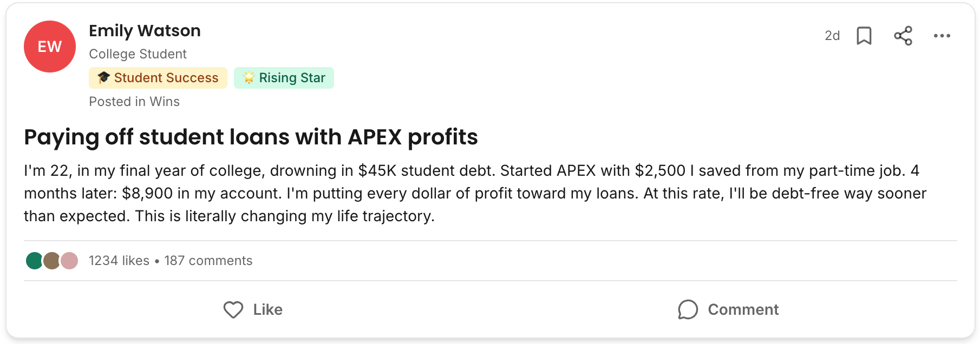
Task: Click the 2d timestamp
Action: coord(832,36)
